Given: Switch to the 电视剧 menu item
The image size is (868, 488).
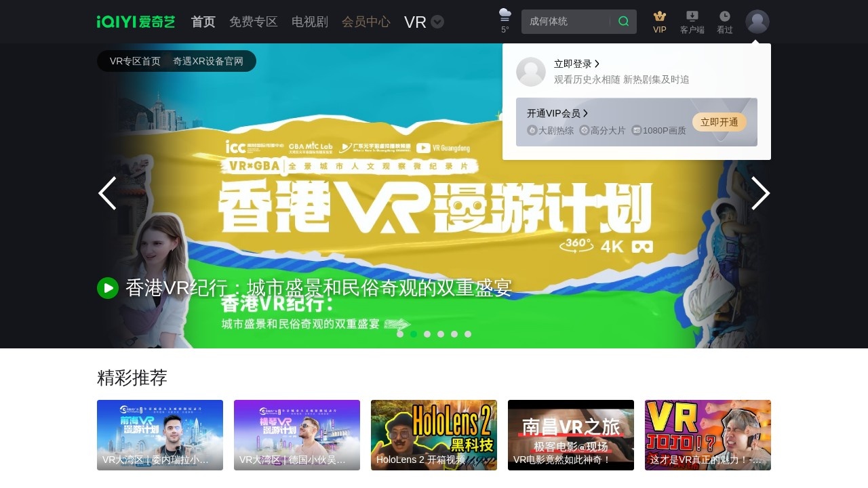Looking at the screenshot, I should [309, 22].
